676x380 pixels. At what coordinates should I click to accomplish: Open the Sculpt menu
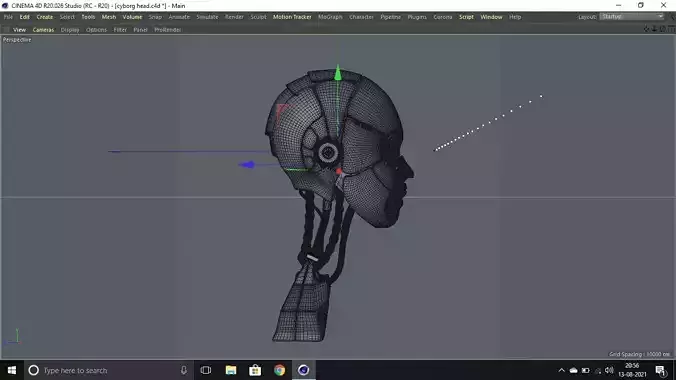(x=258, y=17)
